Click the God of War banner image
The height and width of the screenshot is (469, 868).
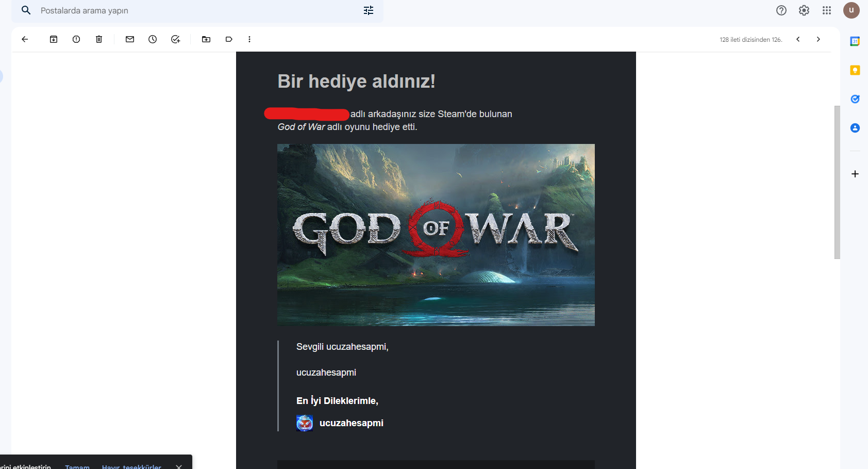click(x=436, y=235)
